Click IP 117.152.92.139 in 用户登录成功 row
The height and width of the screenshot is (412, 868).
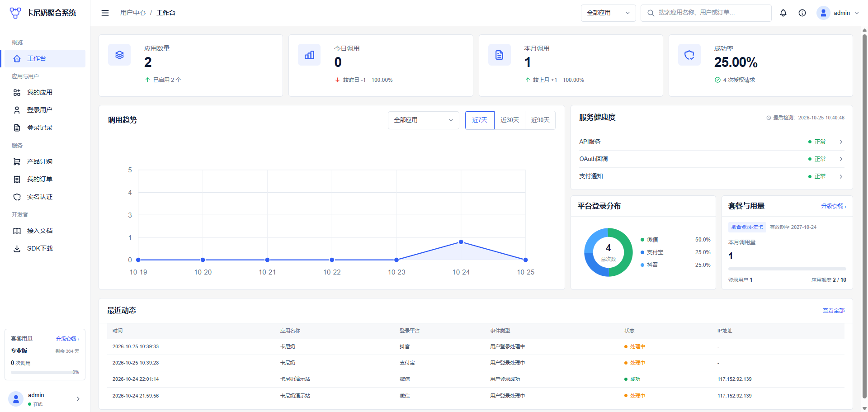click(x=734, y=379)
